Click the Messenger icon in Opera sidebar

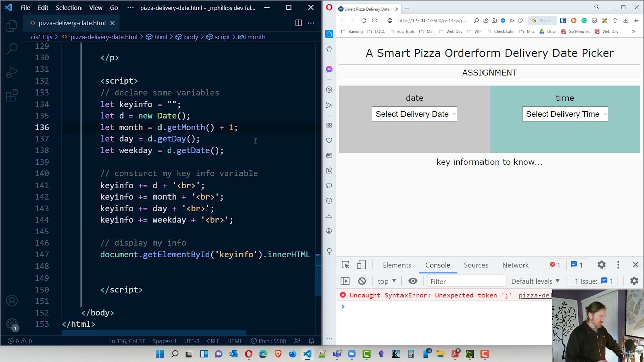(x=329, y=69)
